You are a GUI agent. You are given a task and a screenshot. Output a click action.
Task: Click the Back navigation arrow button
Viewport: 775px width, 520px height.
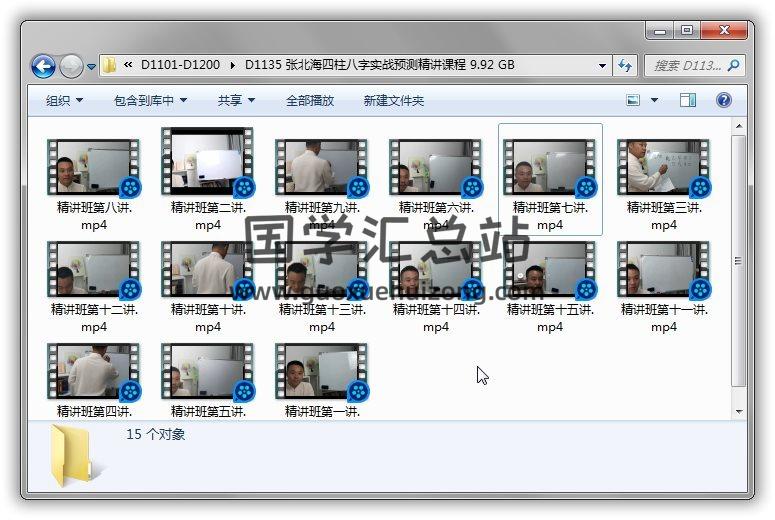[43, 66]
